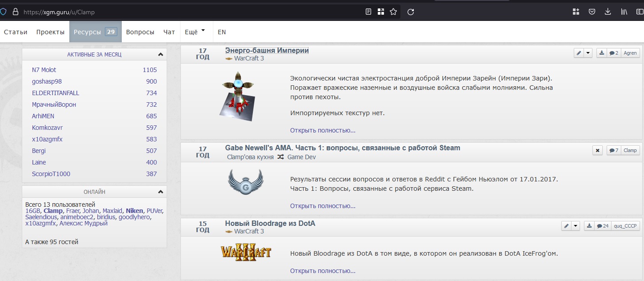Go to the Статьи section
This screenshot has width=644, height=281.
[x=16, y=32]
